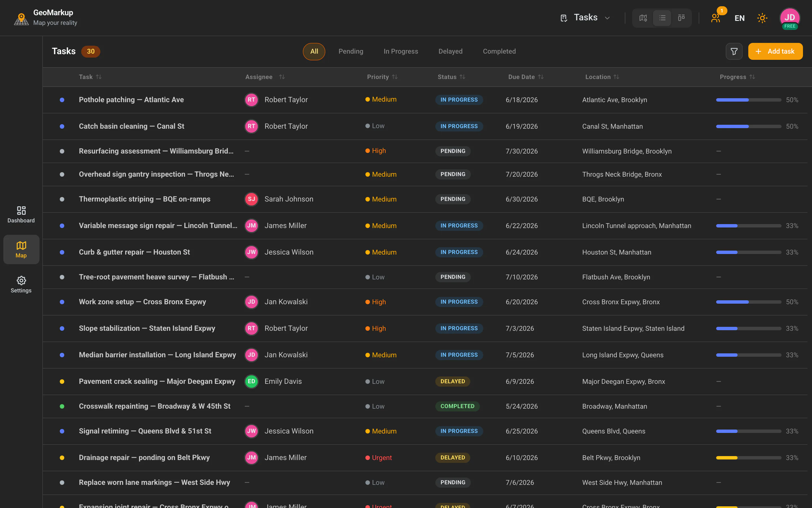Open JD user profile avatar
The height and width of the screenshot is (508, 812).
(x=789, y=17)
